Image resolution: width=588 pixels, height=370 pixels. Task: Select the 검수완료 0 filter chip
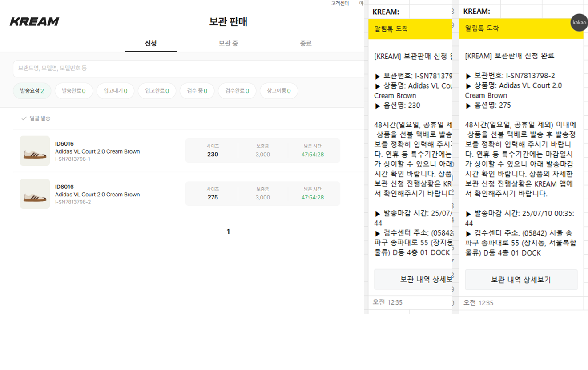pyautogui.click(x=237, y=91)
